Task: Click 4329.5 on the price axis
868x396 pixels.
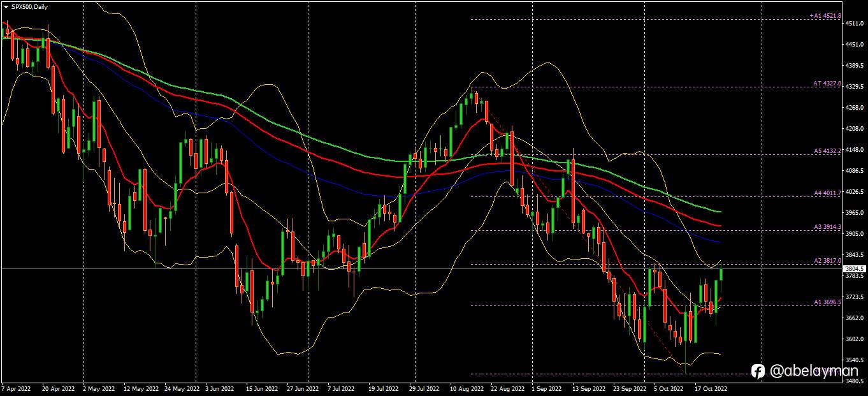Action: pyautogui.click(x=855, y=86)
